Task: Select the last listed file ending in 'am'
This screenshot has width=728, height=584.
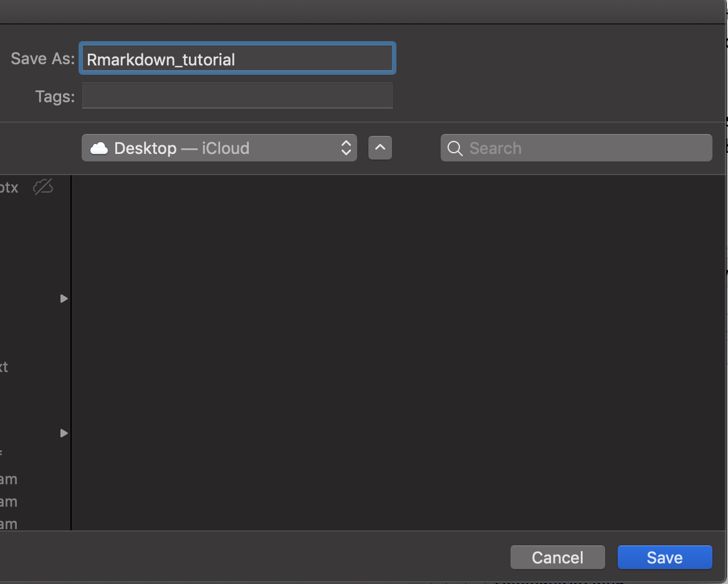Action: coord(9,524)
